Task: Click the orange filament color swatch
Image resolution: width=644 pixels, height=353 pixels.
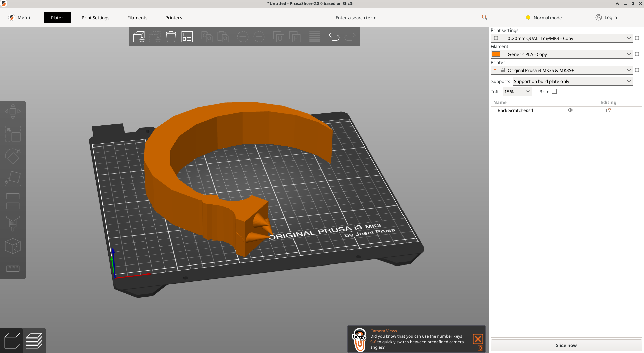Action: (x=496, y=54)
